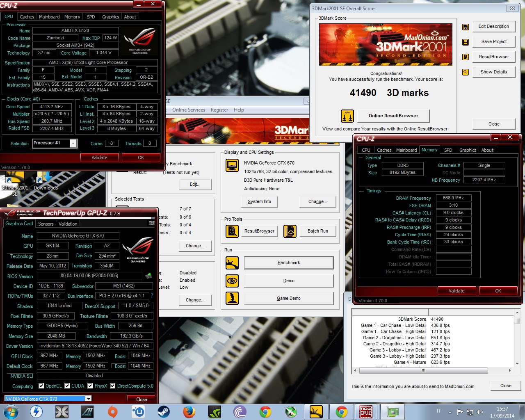This screenshot has height=420, width=525.
Task: Click the ResultBrowser icon beside its button
Action: [466, 57]
